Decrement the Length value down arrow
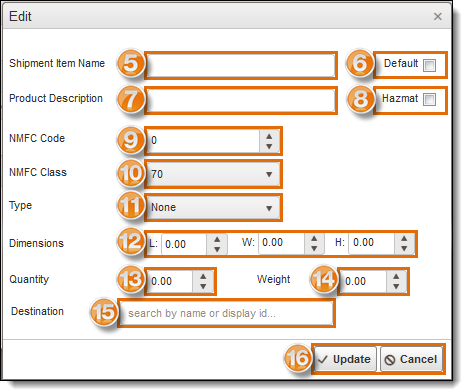464x390 pixels. (217, 249)
